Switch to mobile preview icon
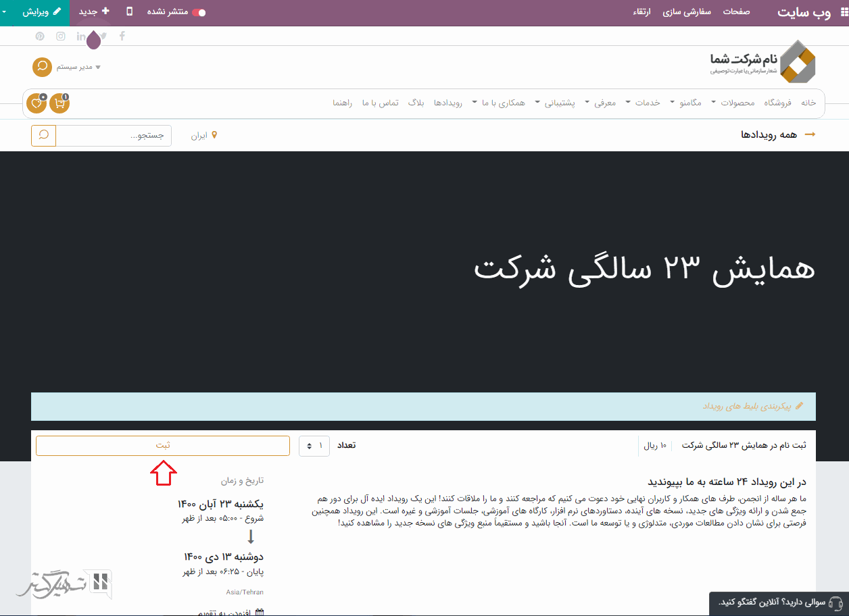The width and height of the screenshot is (849, 616). coord(130,12)
